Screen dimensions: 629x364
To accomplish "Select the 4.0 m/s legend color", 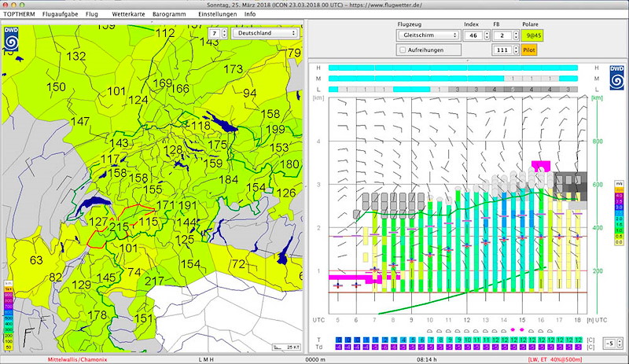I will point(619,196).
